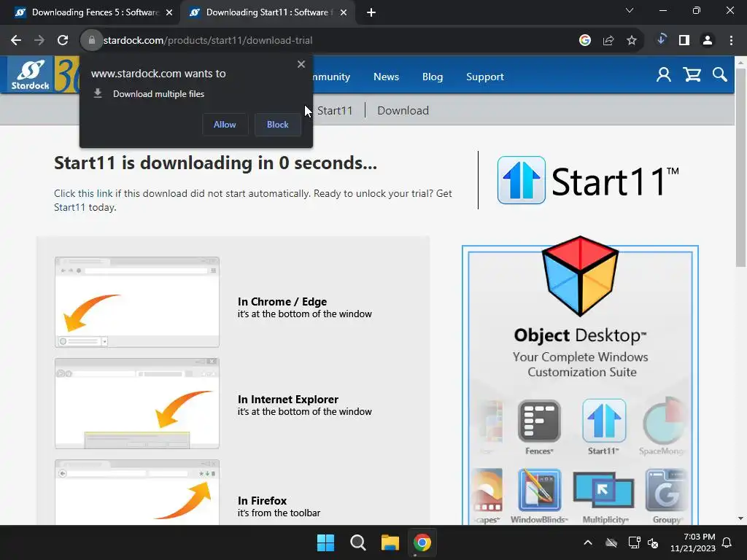The width and height of the screenshot is (747, 560).
Task: Open the Windows Start menu
Action: click(326, 542)
